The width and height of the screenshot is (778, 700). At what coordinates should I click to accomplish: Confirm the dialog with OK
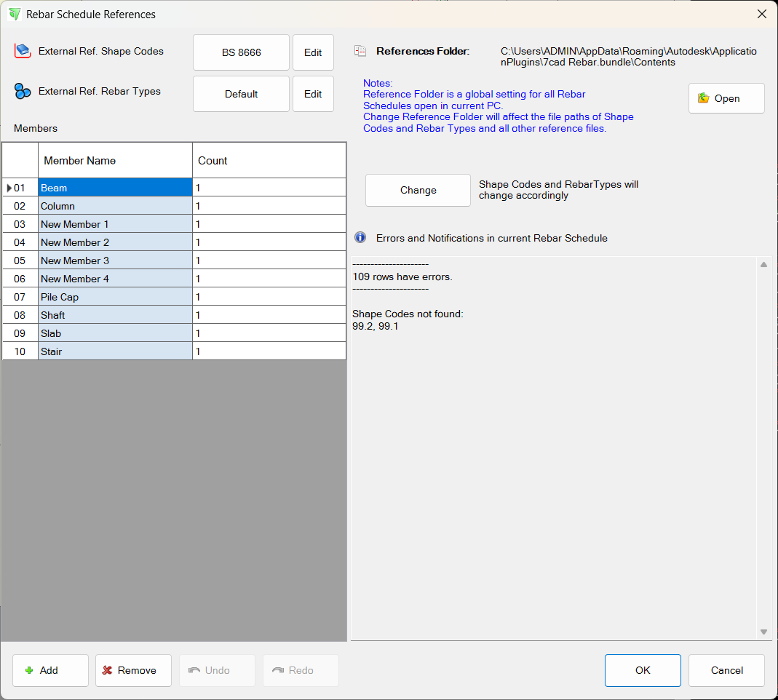click(643, 670)
